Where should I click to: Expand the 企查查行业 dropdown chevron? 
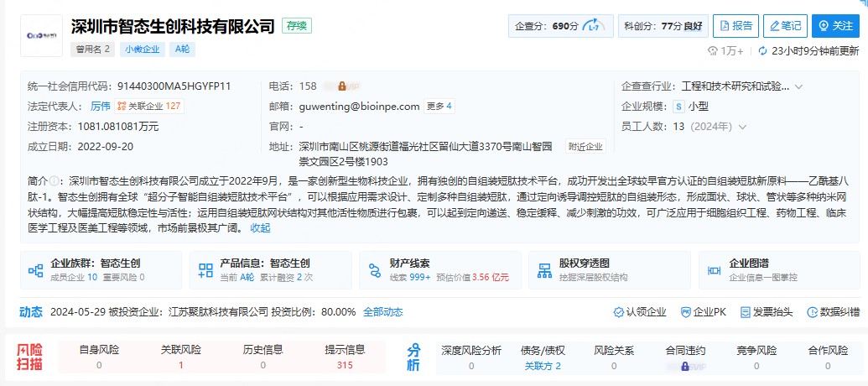(x=798, y=87)
